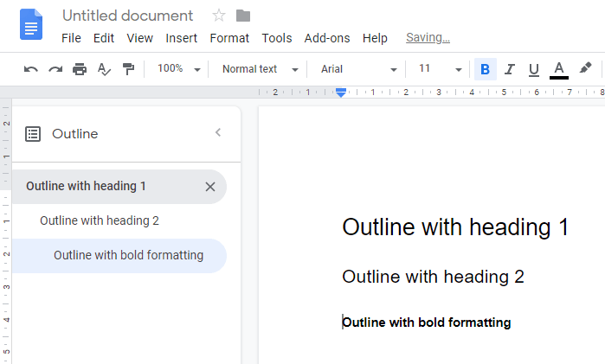Viewport: 605px width, 364px height.
Task: Select Outline with bold formatting outline entry
Action: coord(119,256)
